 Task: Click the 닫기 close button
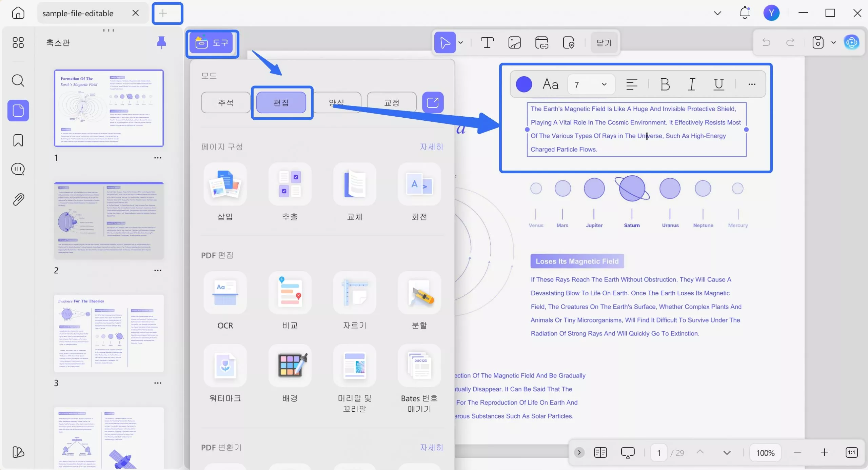point(604,43)
